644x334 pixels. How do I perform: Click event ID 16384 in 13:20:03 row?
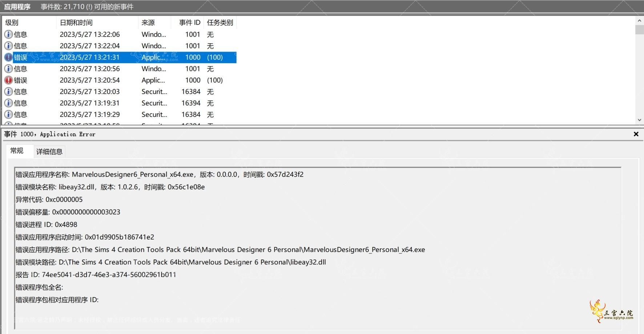tap(191, 92)
